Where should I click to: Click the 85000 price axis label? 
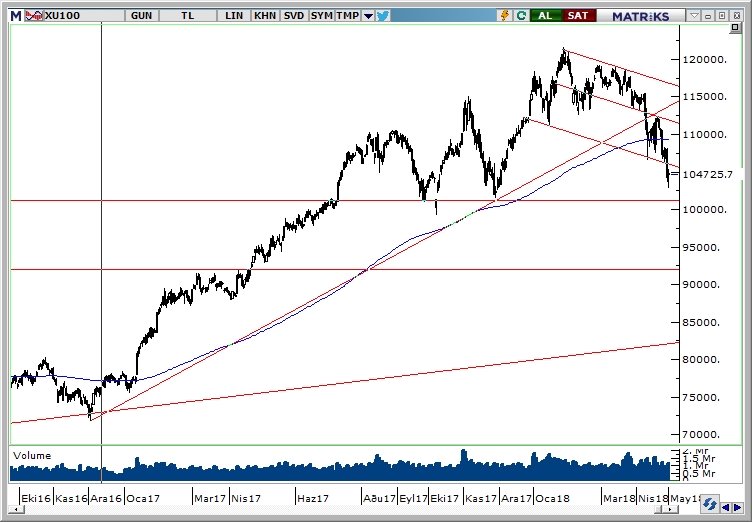[701, 322]
